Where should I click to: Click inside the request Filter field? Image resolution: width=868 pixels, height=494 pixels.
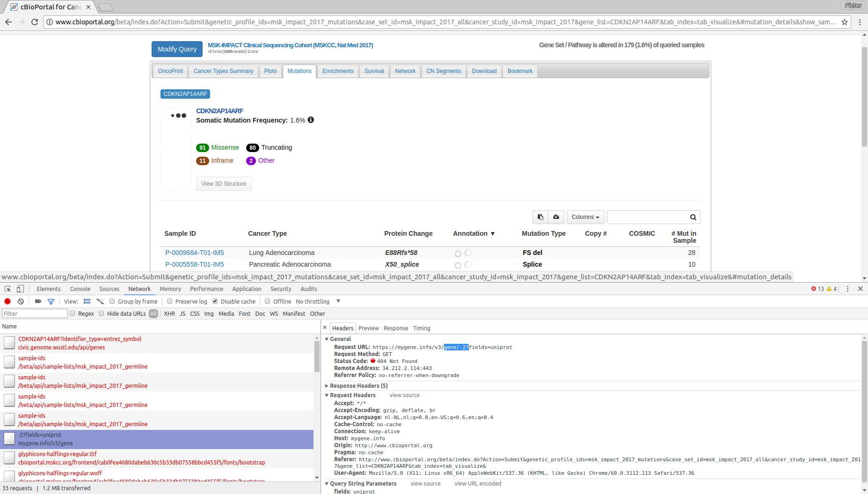[x=34, y=313]
